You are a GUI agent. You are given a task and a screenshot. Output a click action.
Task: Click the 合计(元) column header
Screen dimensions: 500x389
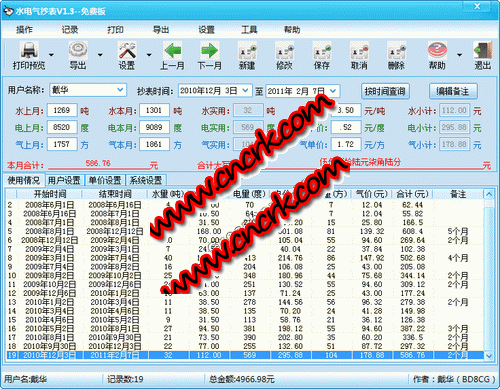413,194
